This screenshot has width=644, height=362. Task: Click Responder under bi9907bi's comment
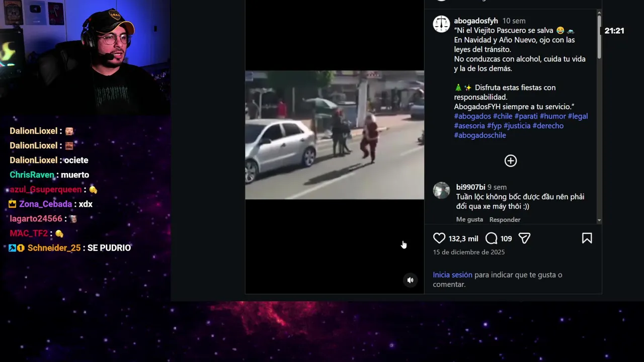tap(505, 220)
